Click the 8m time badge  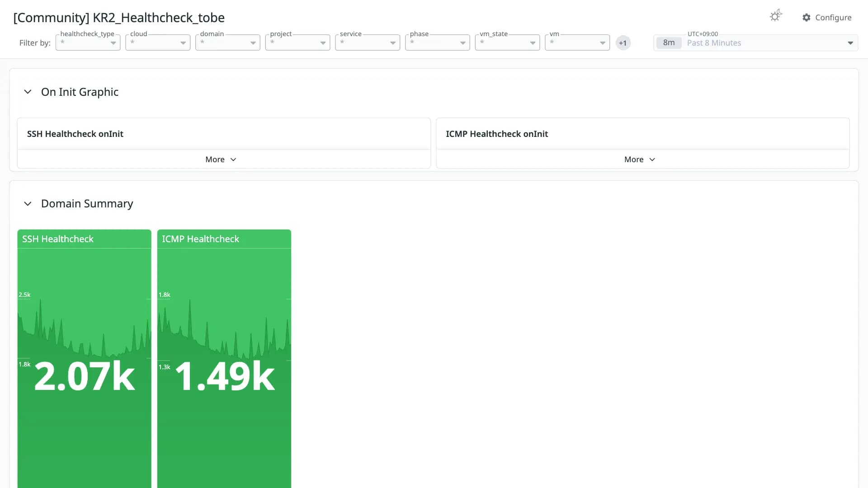669,43
